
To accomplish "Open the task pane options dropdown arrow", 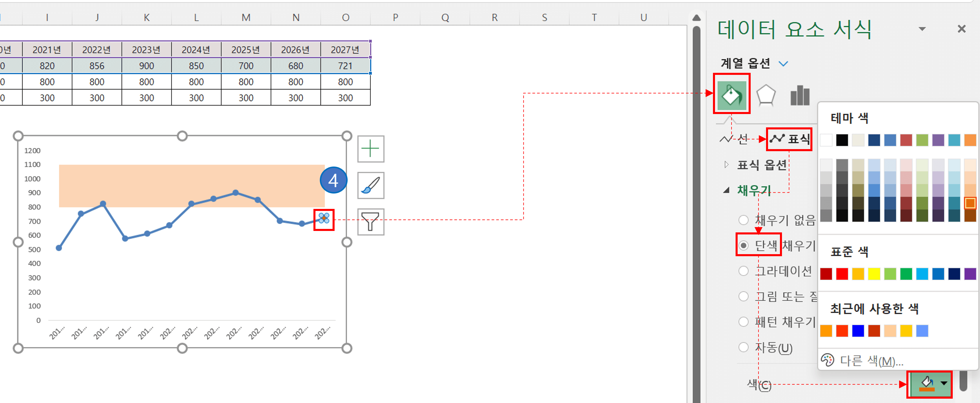I will (922, 29).
